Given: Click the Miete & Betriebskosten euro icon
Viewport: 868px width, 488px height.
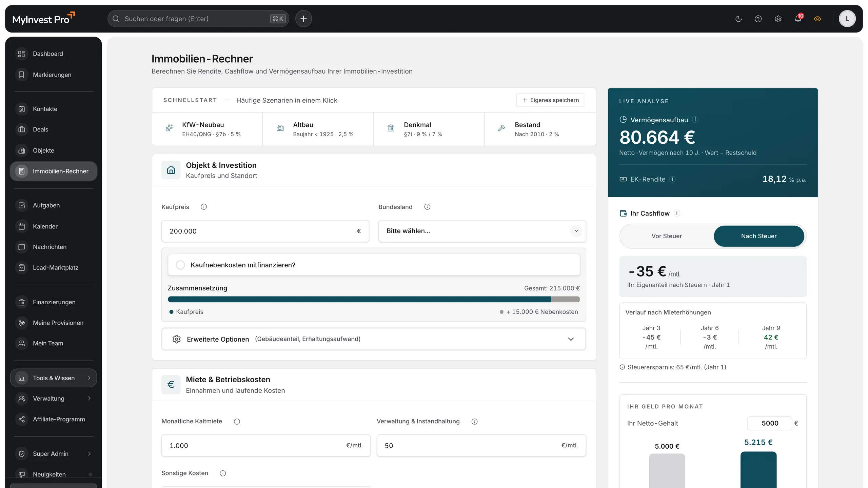Looking at the screenshot, I should tap(171, 384).
